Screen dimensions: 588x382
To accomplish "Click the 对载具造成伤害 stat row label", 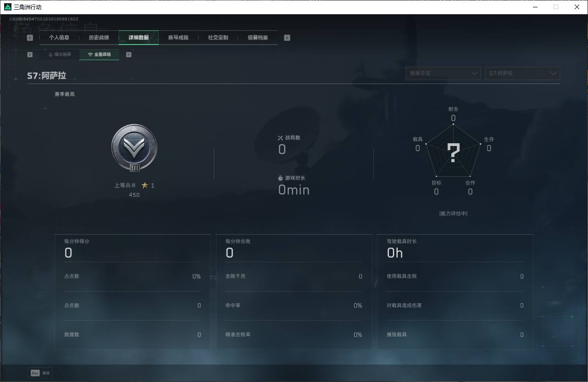I will (404, 305).
